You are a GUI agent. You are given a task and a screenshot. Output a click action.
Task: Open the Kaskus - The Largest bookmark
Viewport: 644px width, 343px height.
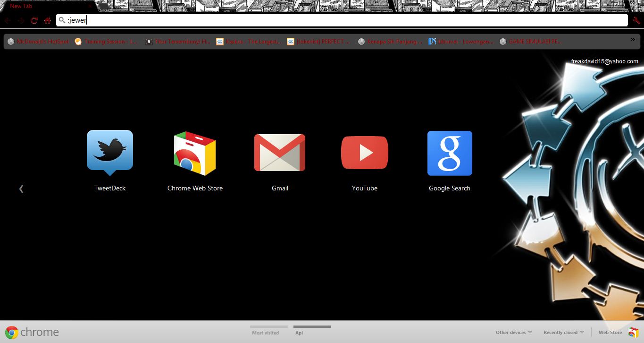point(249,42)
